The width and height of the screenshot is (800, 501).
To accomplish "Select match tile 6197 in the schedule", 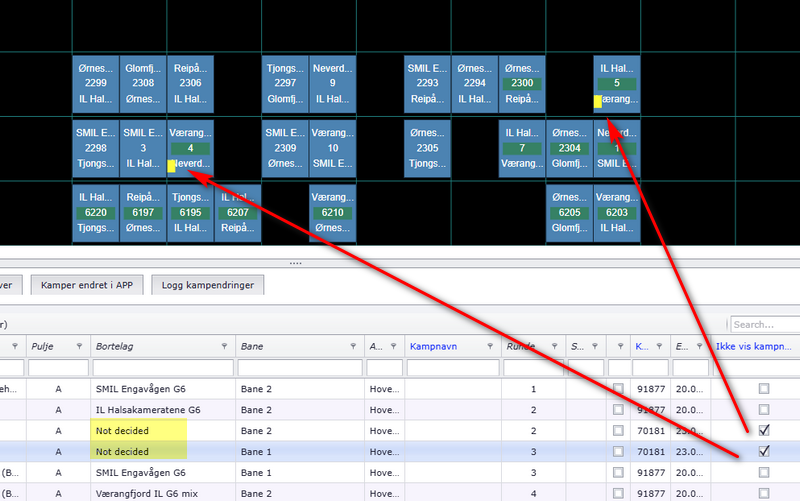I will point(143,213).
